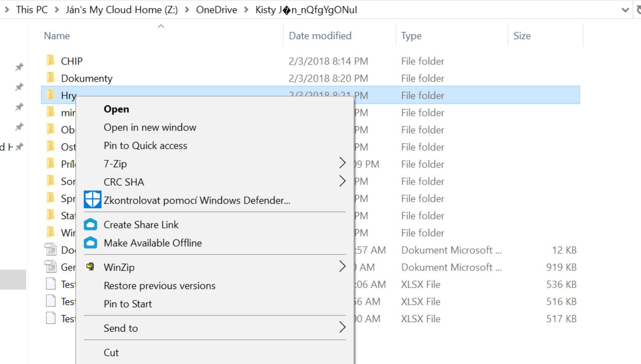Expand the CRC SHA submenu arrow

click(342, 181)
